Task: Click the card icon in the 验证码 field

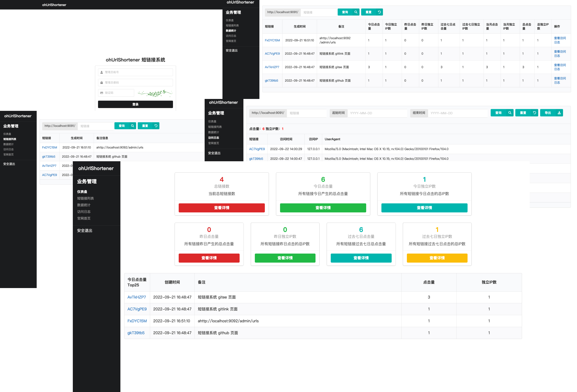Action: click(102, 93)
